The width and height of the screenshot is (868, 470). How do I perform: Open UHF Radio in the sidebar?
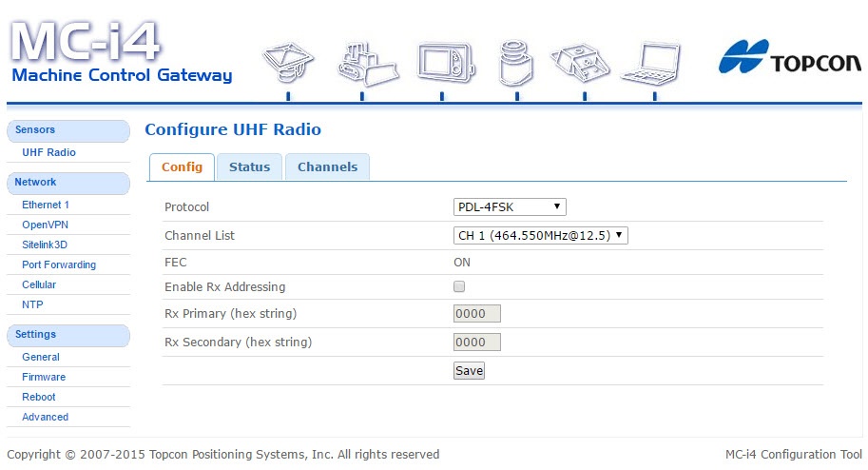[48, 152]
